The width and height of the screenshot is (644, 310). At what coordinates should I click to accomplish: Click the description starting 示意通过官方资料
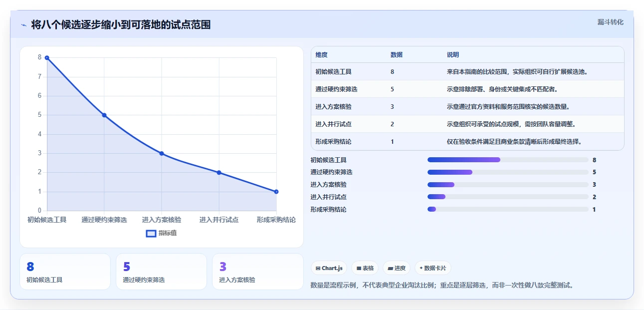(x=508, y=107)
